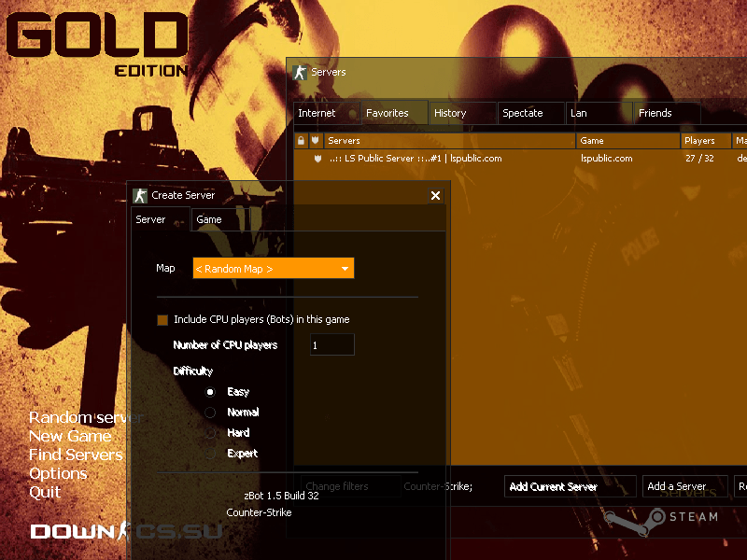The width and height of the screenshot is (747, 560).
Task: Select Normal difficulty
Action: pyautogui.click(x=210, y=413)
